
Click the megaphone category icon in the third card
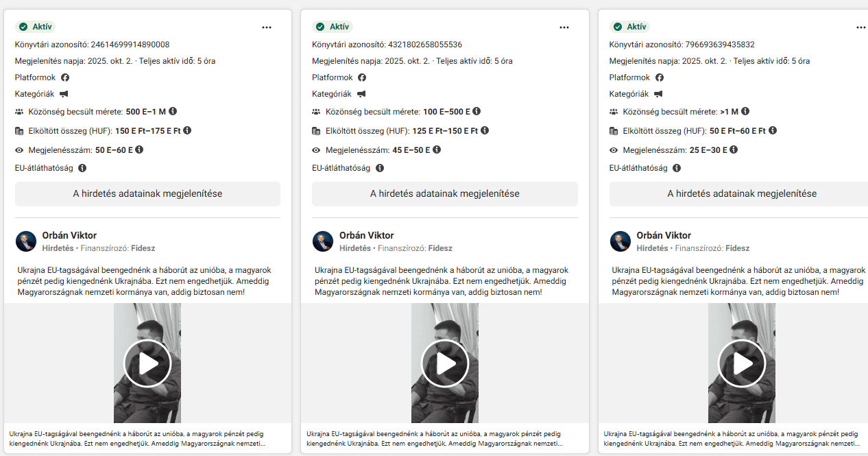(x=658, y=94)
